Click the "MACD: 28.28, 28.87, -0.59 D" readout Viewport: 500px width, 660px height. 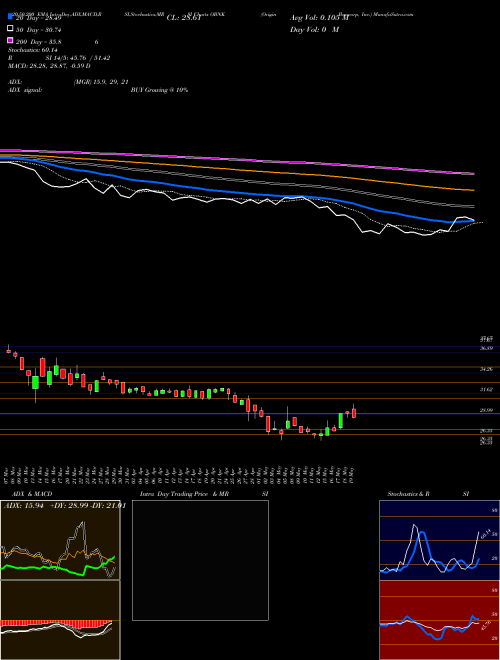pos(49,66)
